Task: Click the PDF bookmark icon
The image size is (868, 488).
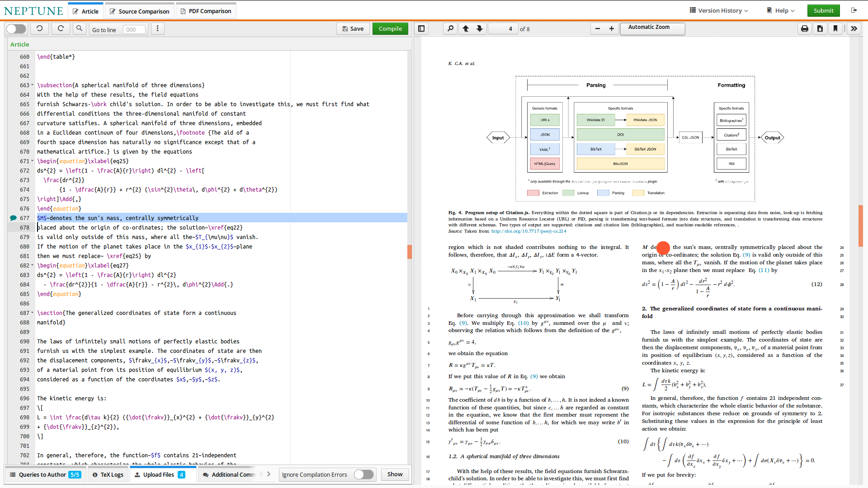Action: coord(835,29)
